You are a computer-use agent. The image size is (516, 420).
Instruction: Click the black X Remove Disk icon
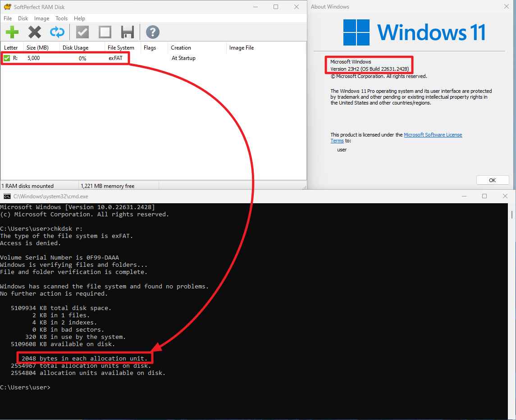(x=35, y=32)
